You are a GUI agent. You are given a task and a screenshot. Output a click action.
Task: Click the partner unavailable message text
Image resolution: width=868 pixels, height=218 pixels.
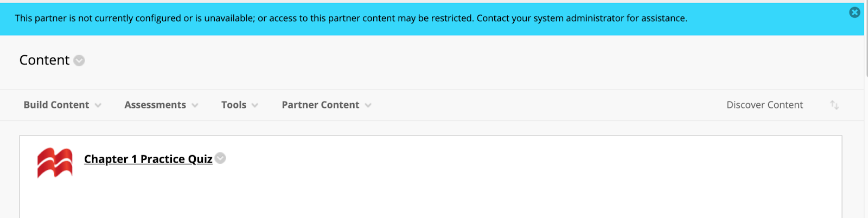pos(351,18)
